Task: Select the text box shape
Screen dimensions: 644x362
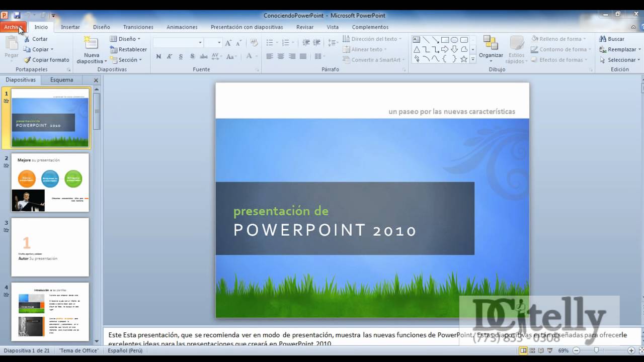Action: tap(417, 40)
